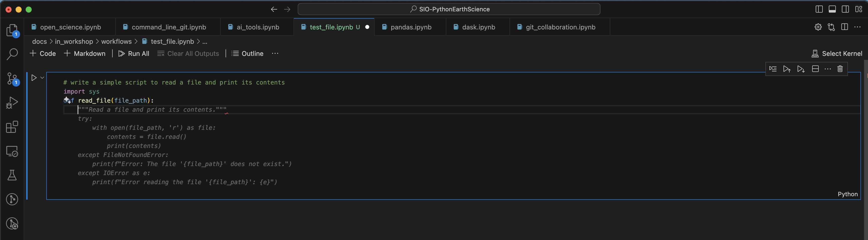Open the cell language picker Python
This screenshot has width=868, height=240.
(847, 194)
